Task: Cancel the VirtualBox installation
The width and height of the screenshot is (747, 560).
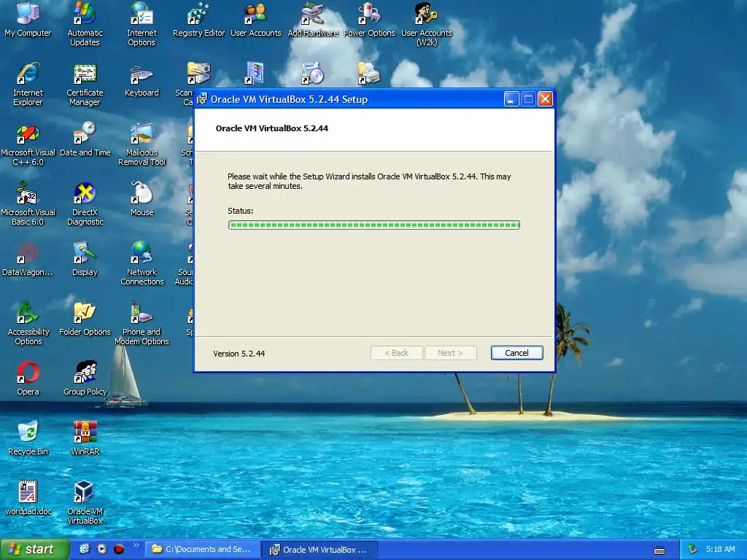Action: 517,353
